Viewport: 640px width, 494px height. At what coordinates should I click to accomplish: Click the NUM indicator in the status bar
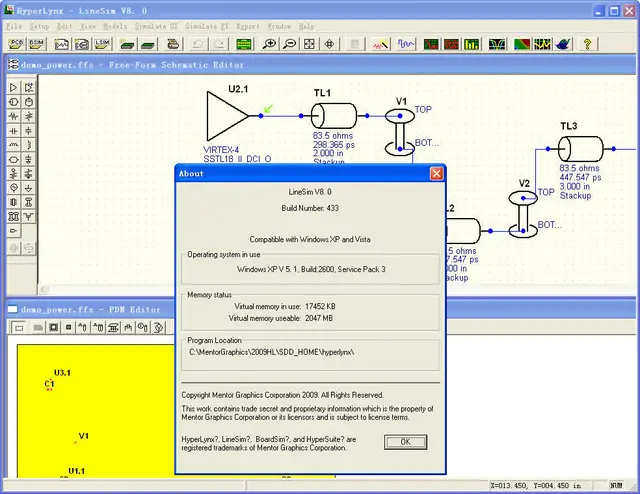coord(616,485)
